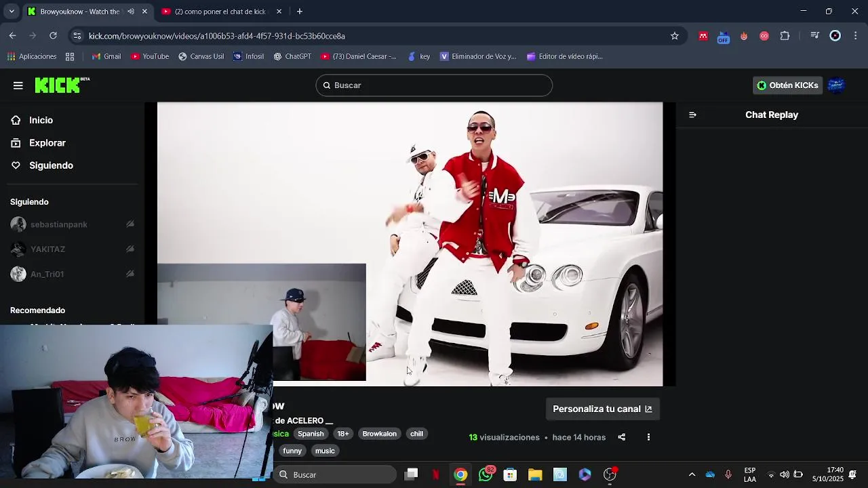Go to Inicio in sidebar
The image size is (868, 488).
(41, 120)
